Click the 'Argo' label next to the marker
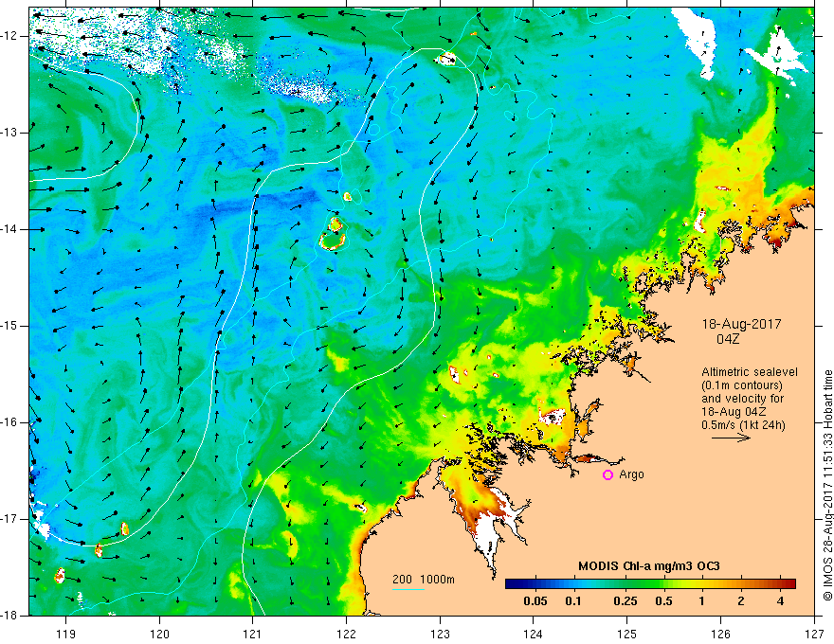The image size is (834, 644). coord(631,475)
